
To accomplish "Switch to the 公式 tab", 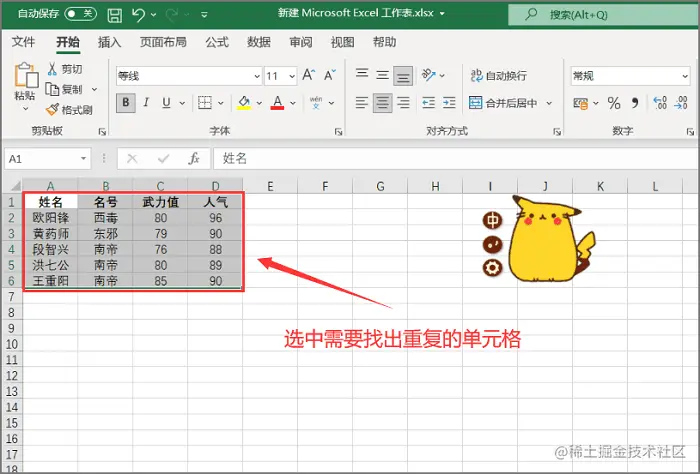I will click(217, 42).
